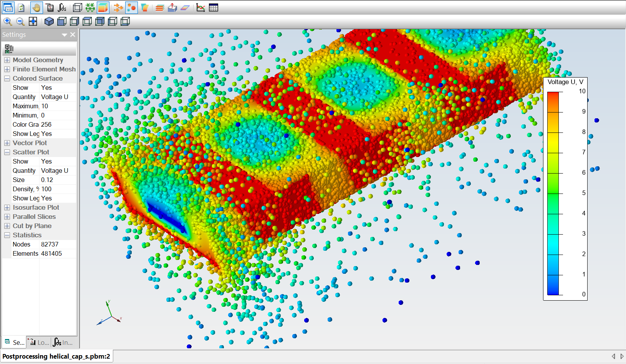The width and height of the screenshot is (626, 364).
Task: Switch to the Integral calculator tab
Action: pyautogui.click(x=63, y=342)
